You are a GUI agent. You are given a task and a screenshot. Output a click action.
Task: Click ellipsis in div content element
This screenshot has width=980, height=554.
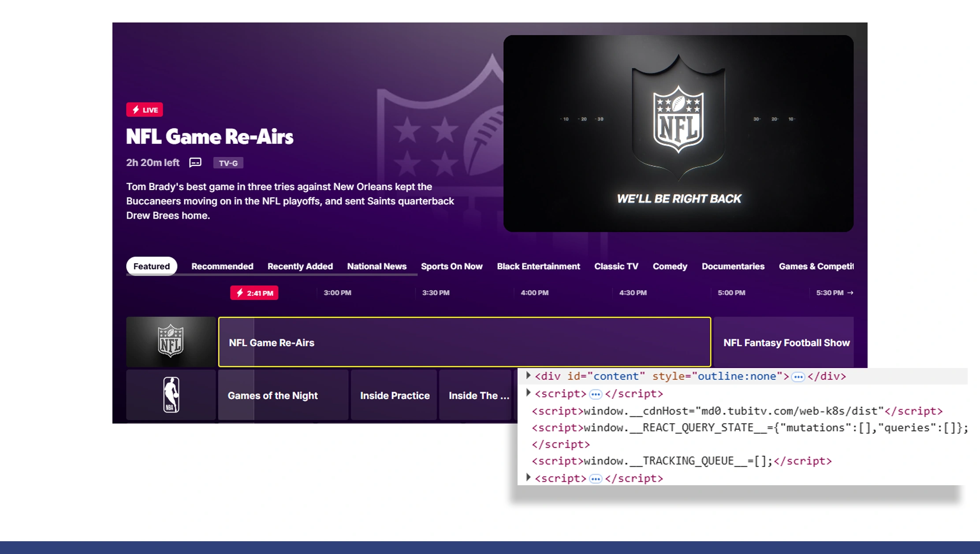click(x=798, y=377)
